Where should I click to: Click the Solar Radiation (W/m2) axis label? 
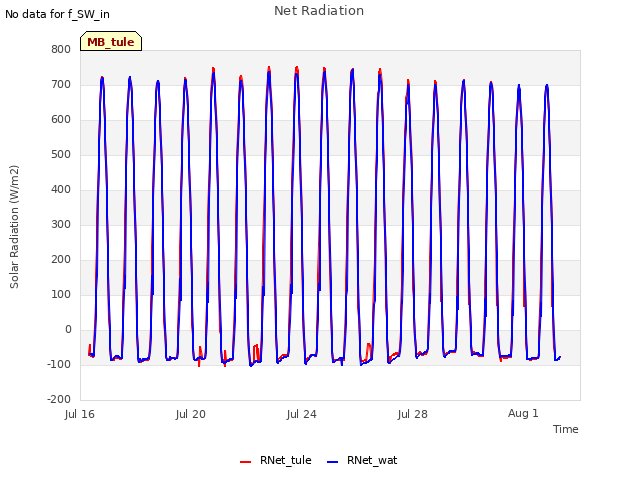14,227
